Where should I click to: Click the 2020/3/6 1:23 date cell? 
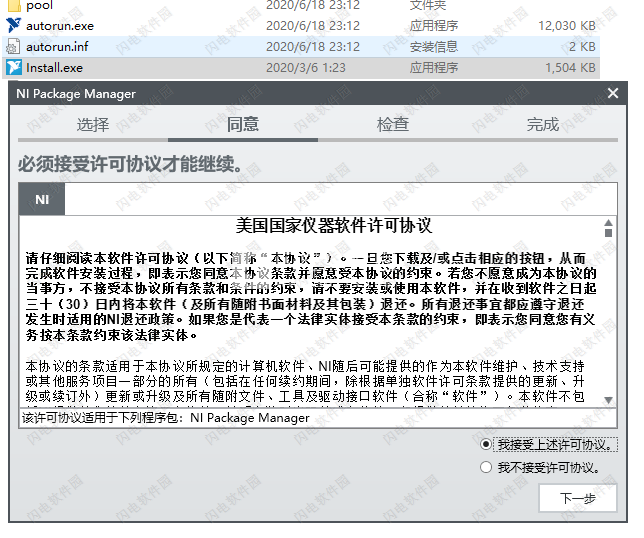306,68
